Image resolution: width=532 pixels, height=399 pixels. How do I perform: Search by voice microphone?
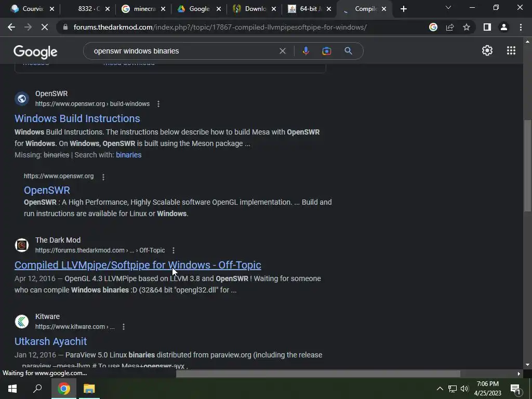[x=305, y=51]
